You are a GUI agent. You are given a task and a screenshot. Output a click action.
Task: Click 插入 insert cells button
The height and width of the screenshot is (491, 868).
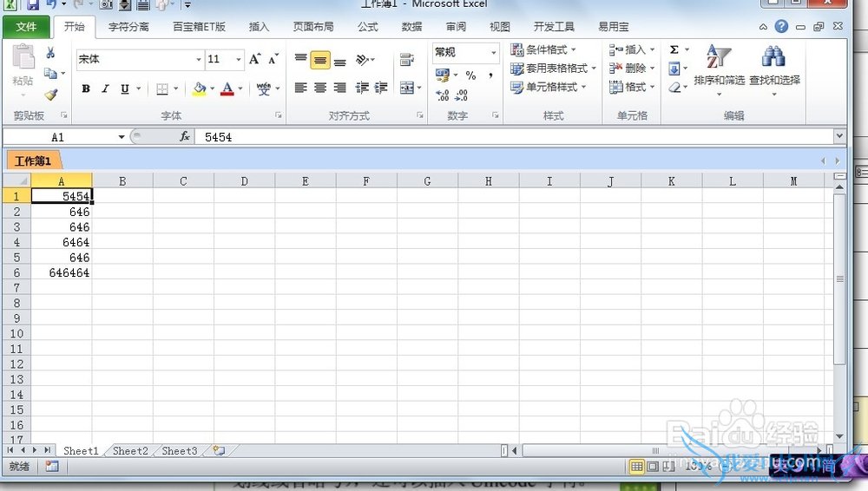coord(632,49)
